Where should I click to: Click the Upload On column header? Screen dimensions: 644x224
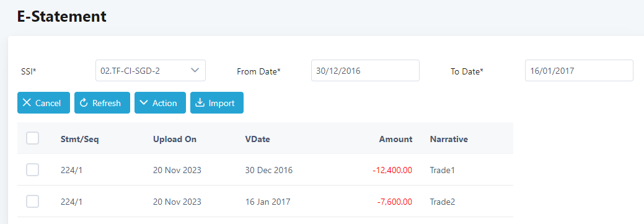coord(175,139)
